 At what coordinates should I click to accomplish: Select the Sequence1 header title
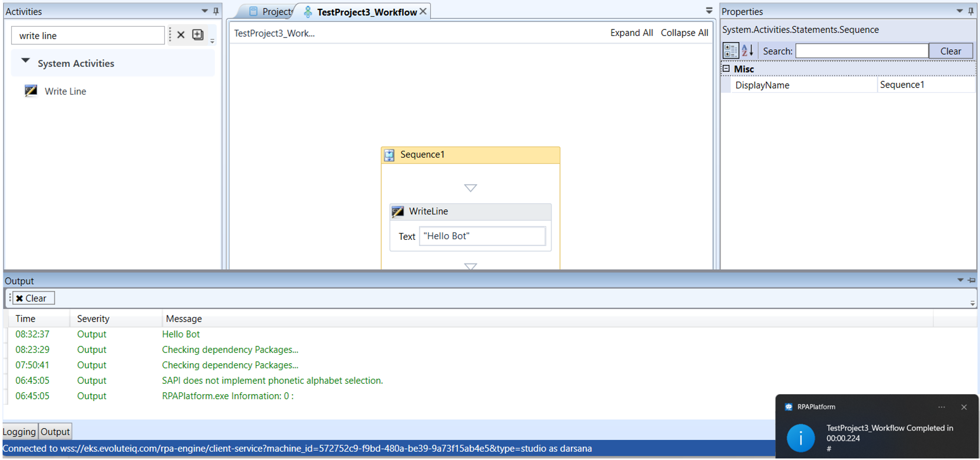click(x=422, y=154)
